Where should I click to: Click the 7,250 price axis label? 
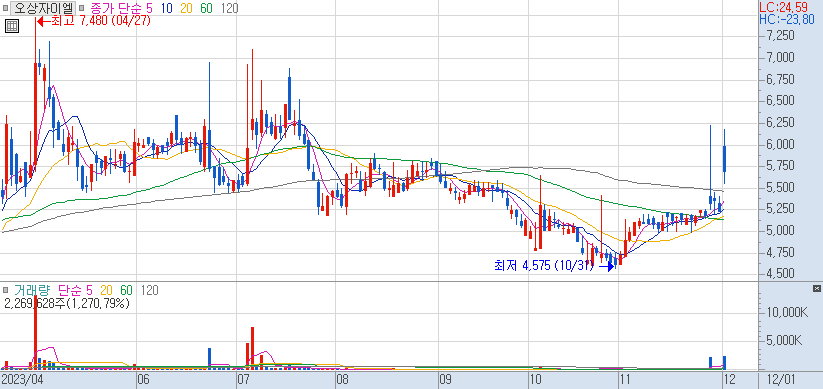(780, 36)
